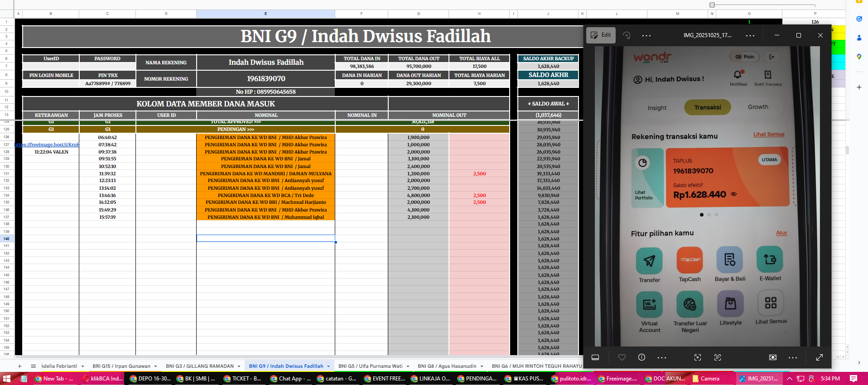Rotate the image in the photo viewer
The height and width of the screenshot is (385, 868).
pos(627,35)
